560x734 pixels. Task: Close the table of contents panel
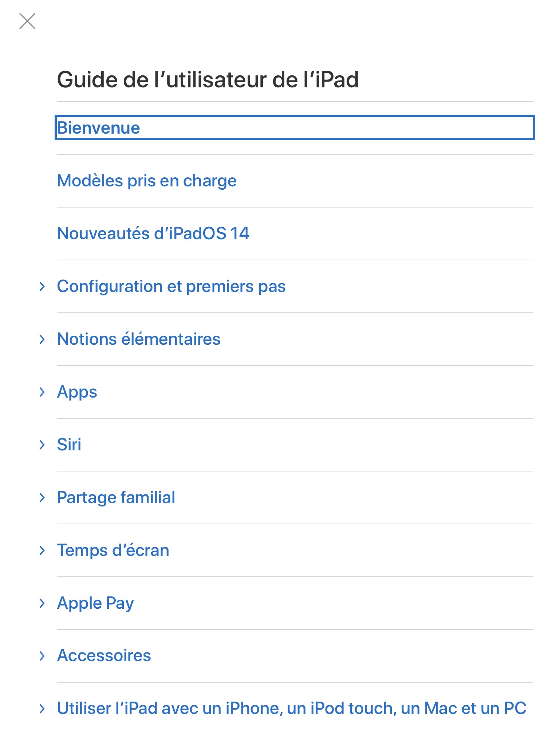27,21
